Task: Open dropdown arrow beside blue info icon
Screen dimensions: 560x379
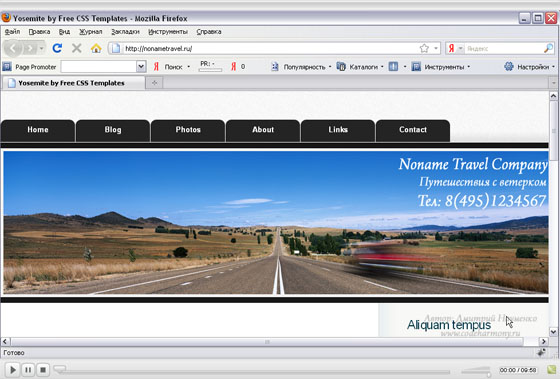Action: coord(405,67)
